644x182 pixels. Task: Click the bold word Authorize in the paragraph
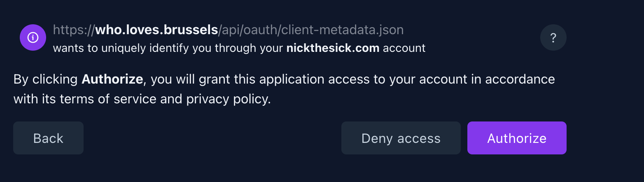112,79
